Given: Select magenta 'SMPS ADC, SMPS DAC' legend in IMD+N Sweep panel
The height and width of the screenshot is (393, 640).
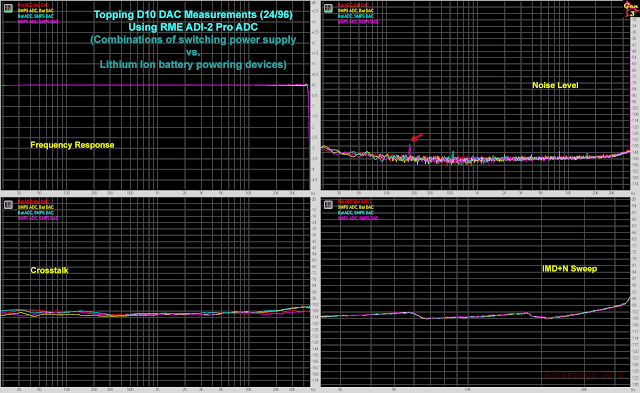Looking at the screenshot, I should click(x=358, y=219).
